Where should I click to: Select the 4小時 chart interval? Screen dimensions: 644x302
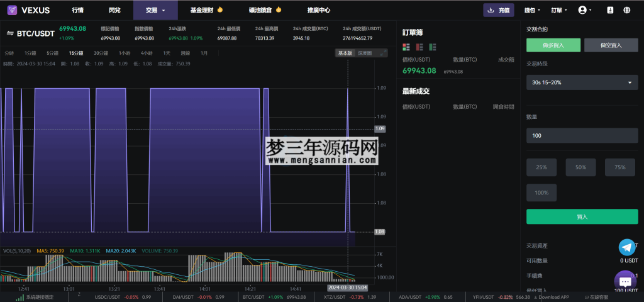tap(146, 53)
